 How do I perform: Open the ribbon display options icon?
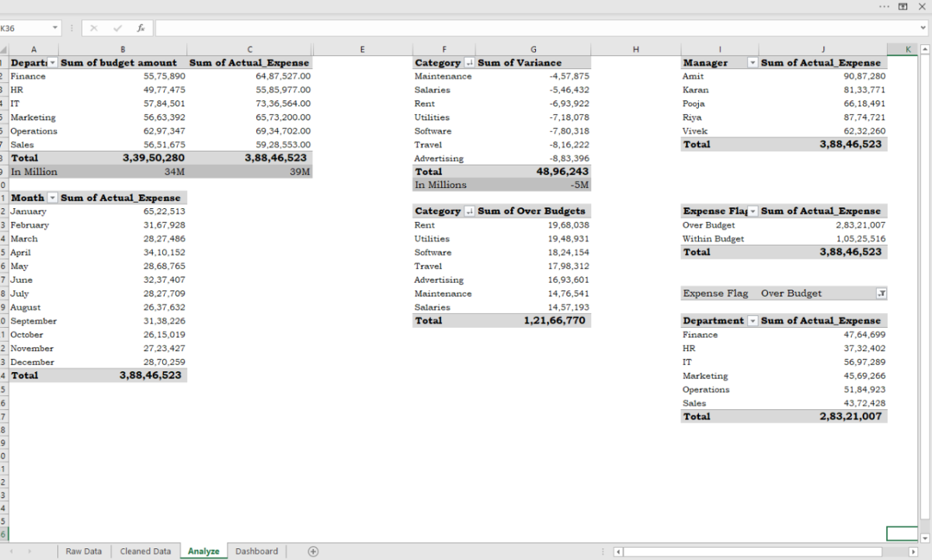(x=903, y=6)
